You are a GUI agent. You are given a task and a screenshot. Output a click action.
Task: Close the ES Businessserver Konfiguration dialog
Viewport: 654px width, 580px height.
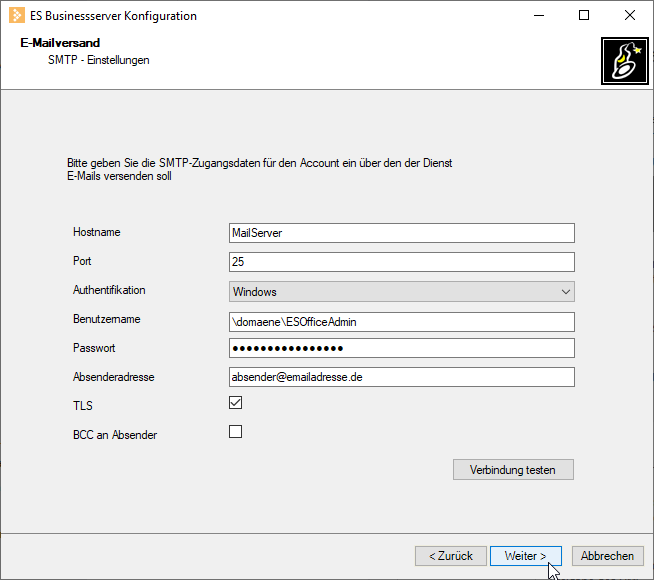630,15
